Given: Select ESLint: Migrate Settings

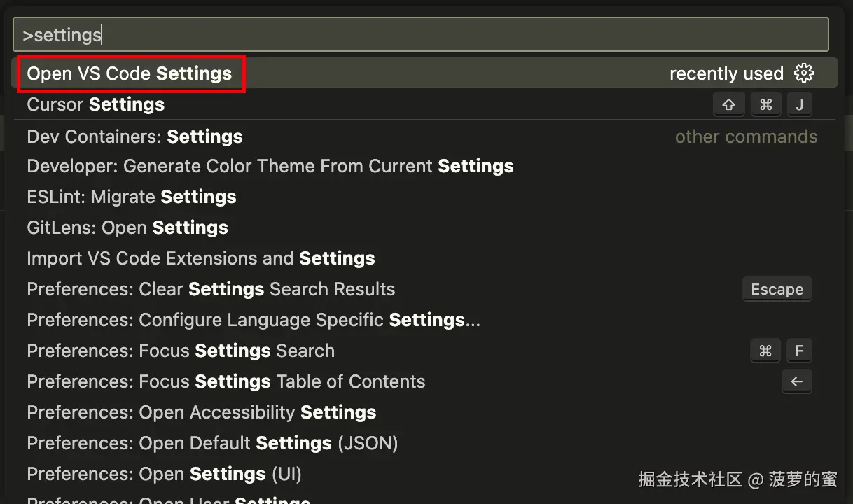Looking at the screenshot, I should click(132, 197).
